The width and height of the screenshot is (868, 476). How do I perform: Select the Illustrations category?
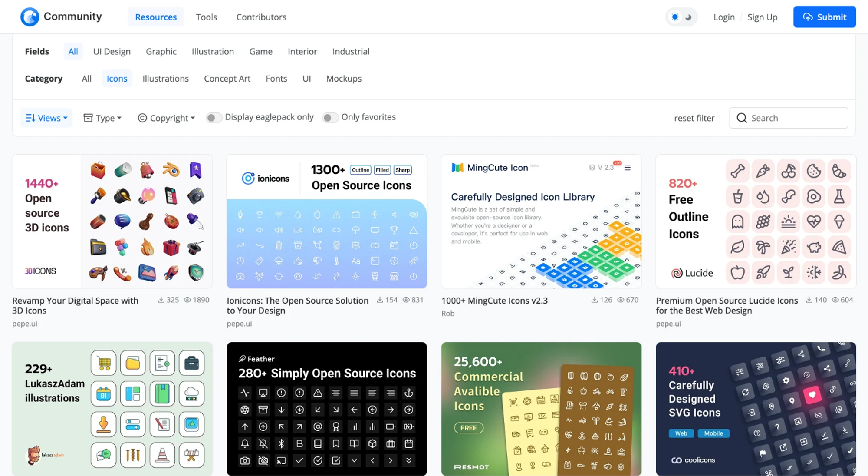(165, 79)
